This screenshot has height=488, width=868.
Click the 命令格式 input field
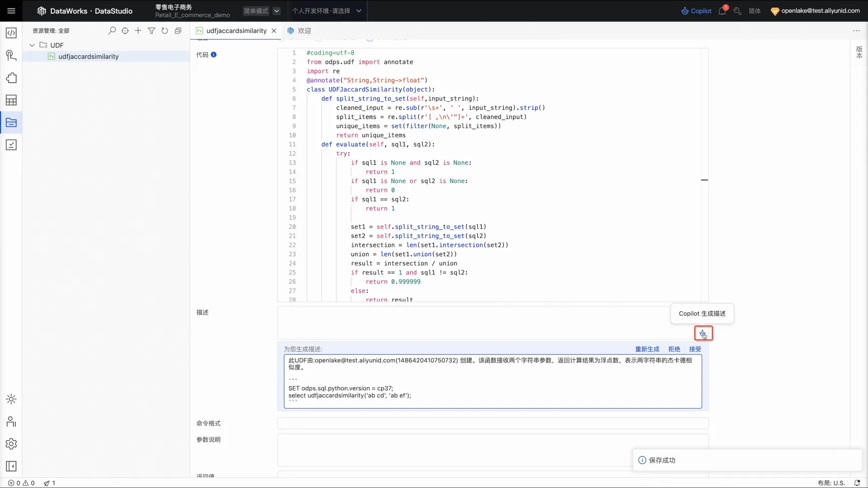pos(493,423)
